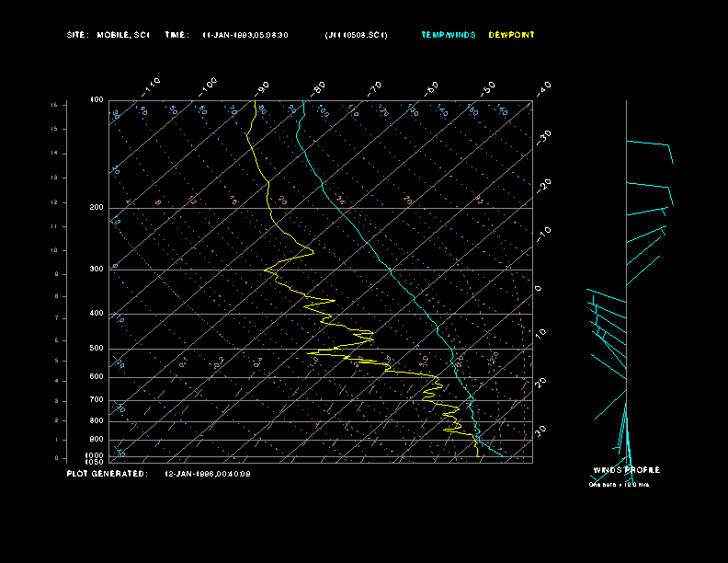Select the "MOBILE, SC1" site name
Image resolution: width=728 pixels, height=563 pixels.
pyautogui.click(x=123, y=35)
